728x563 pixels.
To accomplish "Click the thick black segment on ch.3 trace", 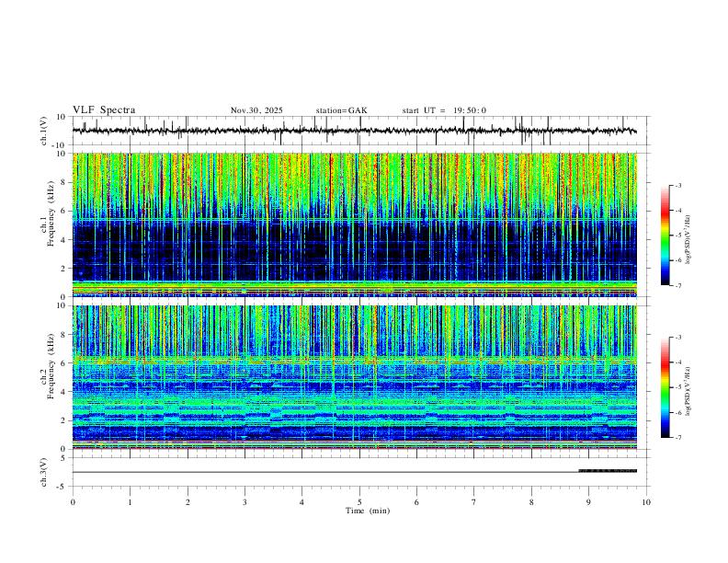I will tap(608, 471).
